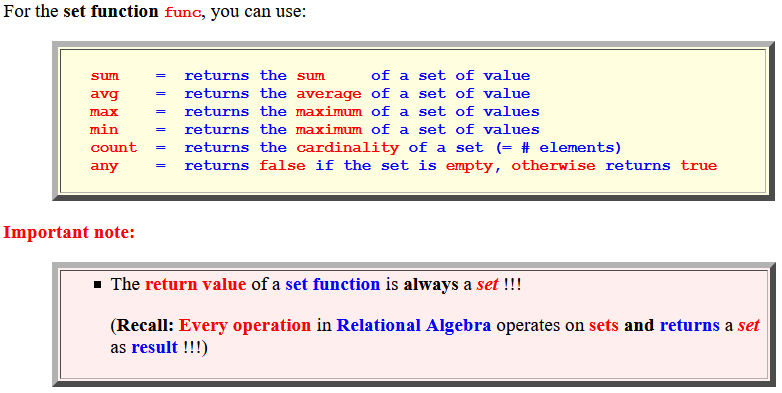782x393 pixels.
Task: Click the bold 'set function' in top heading
Action: click(111, 11)
